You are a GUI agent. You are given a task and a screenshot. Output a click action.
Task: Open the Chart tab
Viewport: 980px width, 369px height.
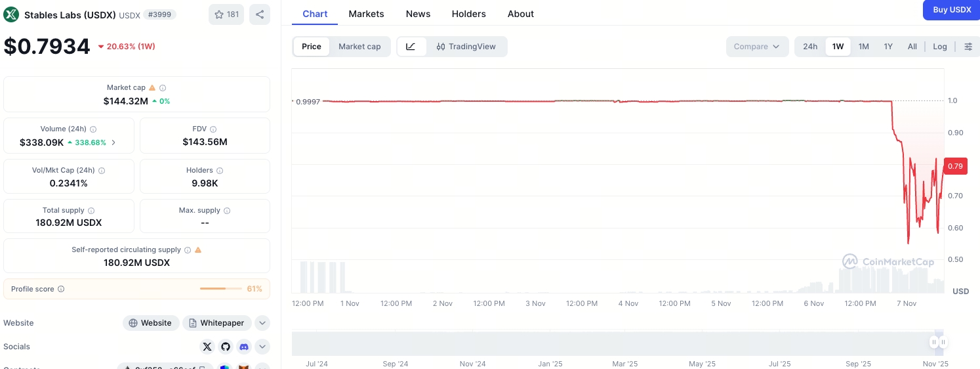[x=315, y=14]
